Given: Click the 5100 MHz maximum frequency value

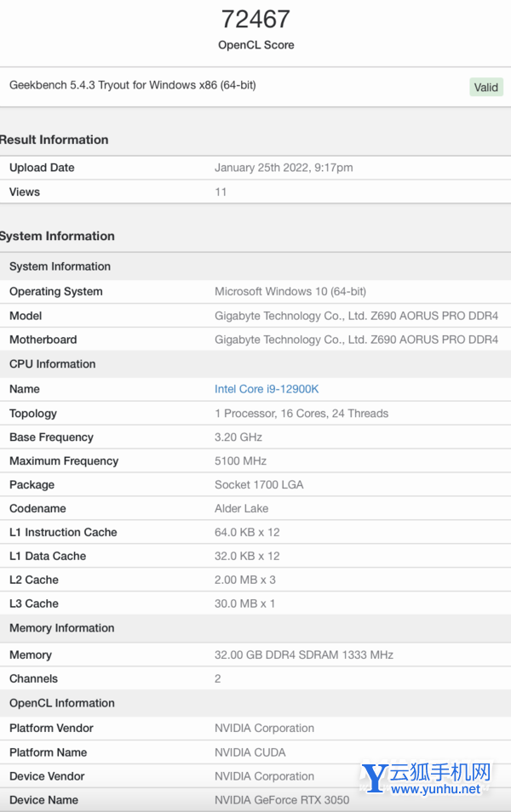Looking at the screenshot, I should point(240,461).
